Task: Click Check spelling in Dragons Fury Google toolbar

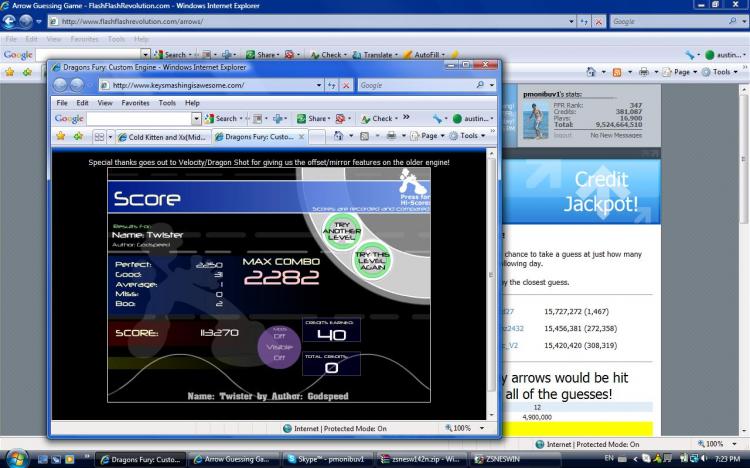Action: tap(377, 118)
